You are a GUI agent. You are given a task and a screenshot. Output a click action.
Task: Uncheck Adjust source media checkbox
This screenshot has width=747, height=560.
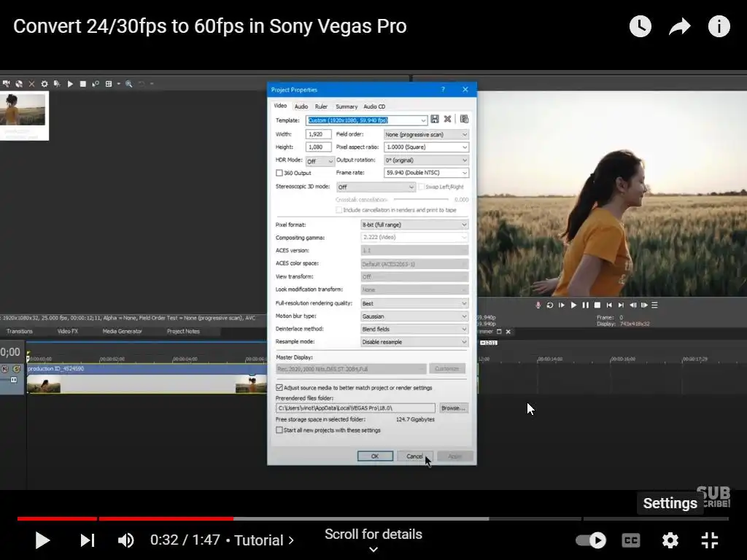(x=279, y=388)
